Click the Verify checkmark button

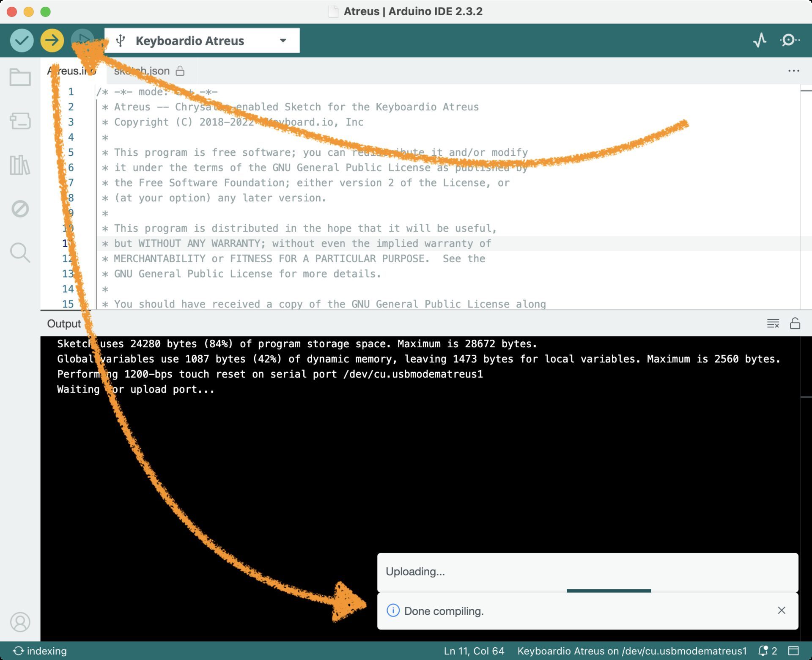[x=22, y=41]
